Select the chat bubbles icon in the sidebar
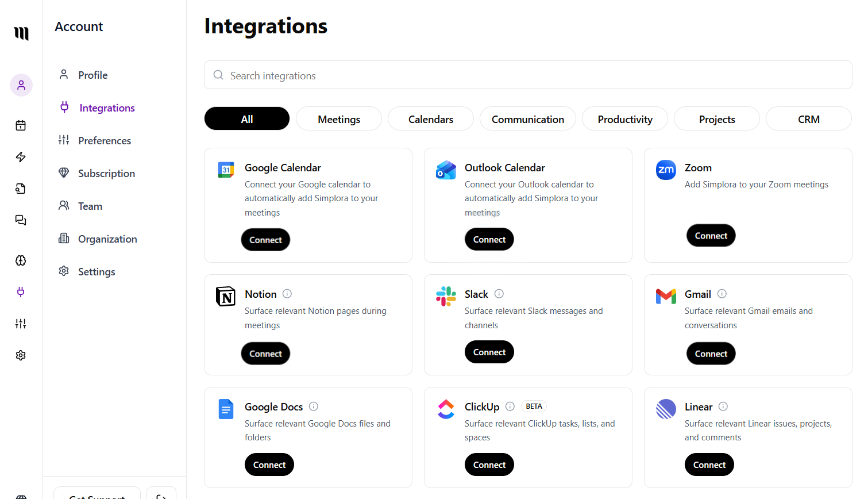 21,220
